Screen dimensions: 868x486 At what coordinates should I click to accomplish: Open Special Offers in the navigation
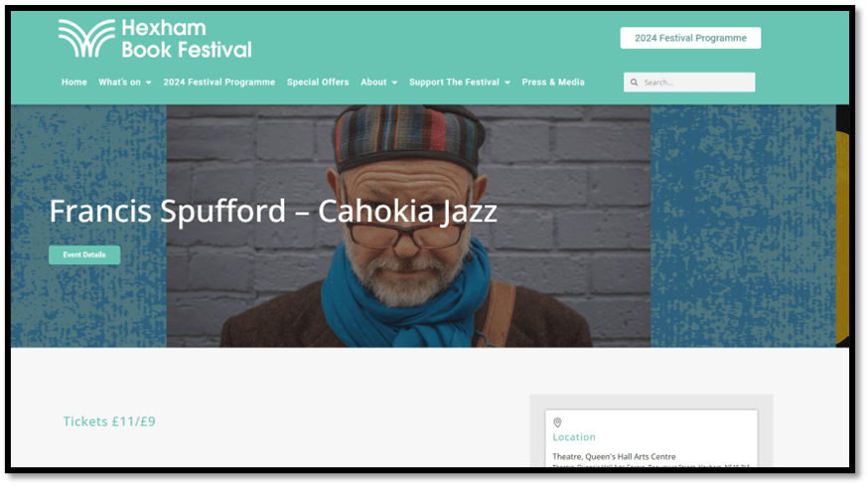pyautogui.click(x=318, y=82)
